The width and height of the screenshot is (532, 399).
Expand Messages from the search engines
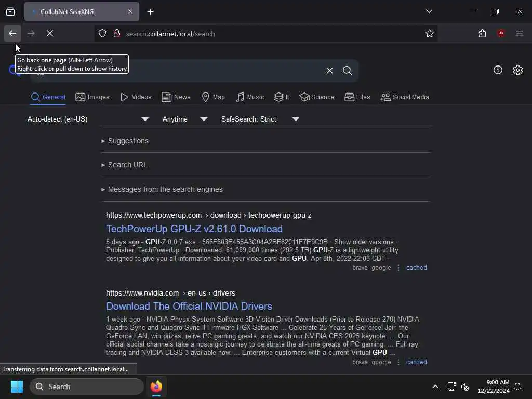(x=162, y=189)
